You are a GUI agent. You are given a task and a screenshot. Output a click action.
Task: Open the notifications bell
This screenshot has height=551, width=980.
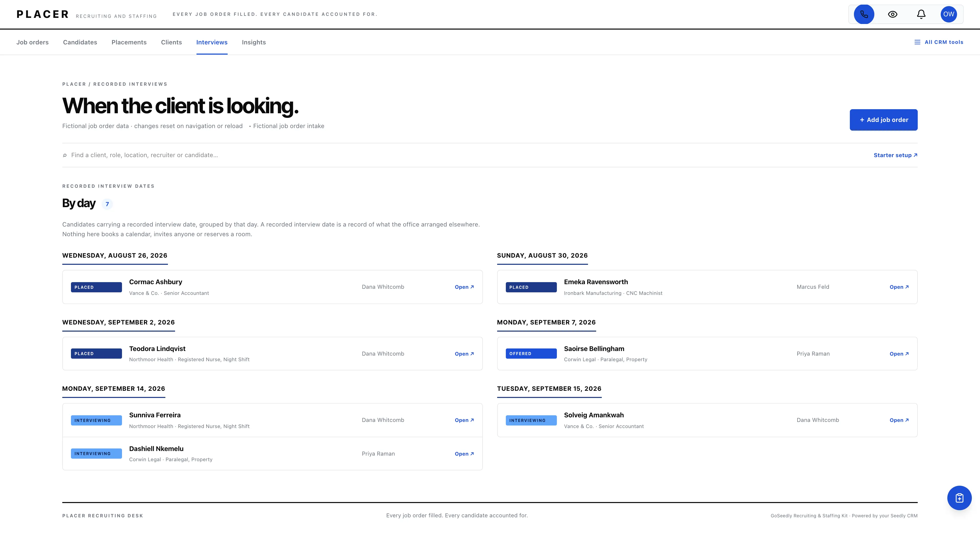pyautogui.click(x=921, y=14)
